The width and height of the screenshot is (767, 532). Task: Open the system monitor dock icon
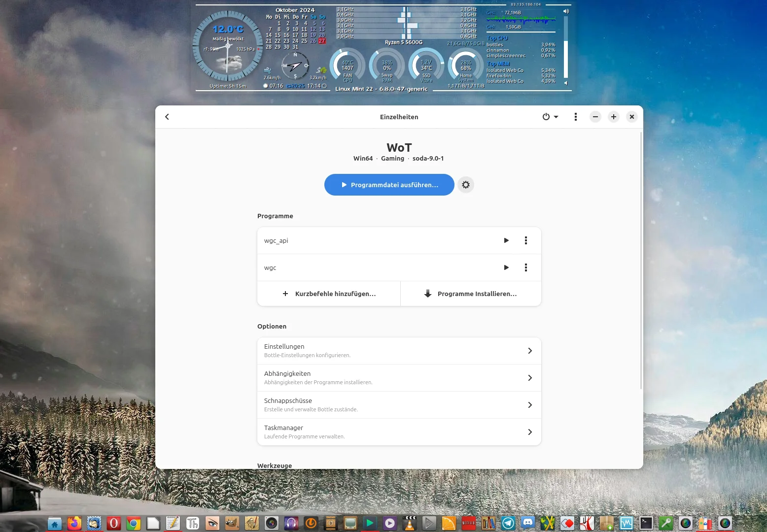point(627,523)
